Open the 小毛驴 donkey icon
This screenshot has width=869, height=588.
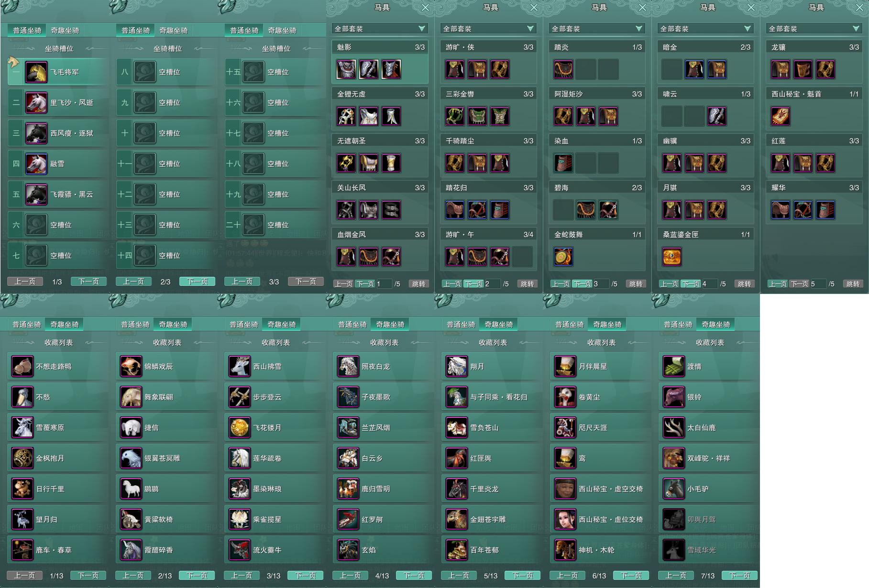pyautogui.click(x=673, y=489)
